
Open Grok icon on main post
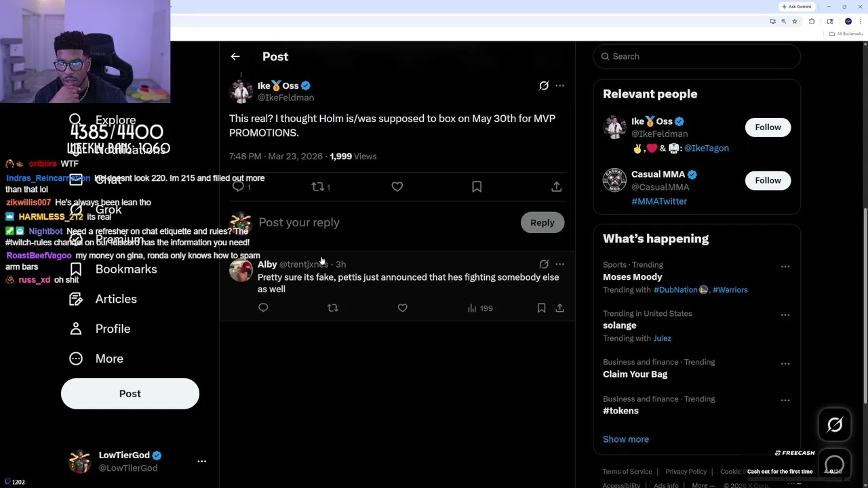point(544,85)
